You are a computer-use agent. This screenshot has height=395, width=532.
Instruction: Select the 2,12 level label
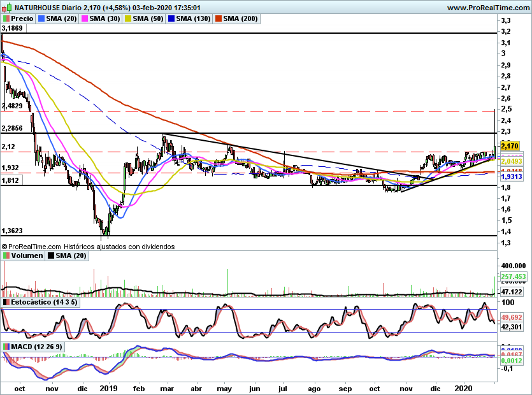pos(8,147)
